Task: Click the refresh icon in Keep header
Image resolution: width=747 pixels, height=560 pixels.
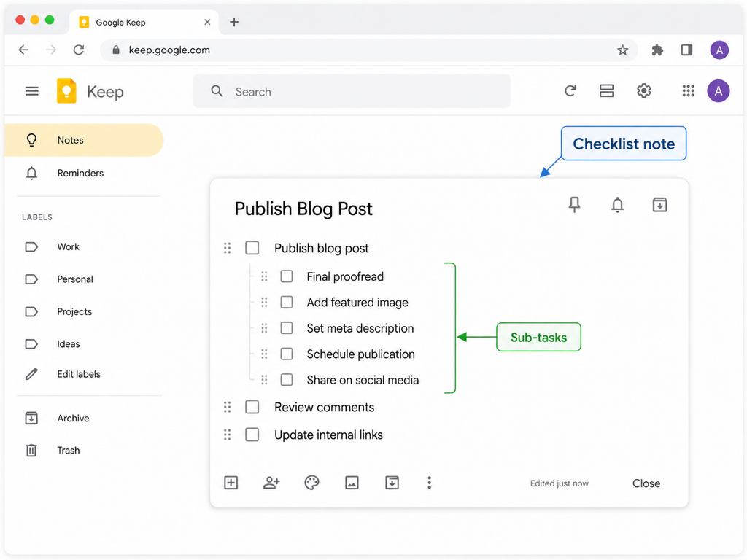Action: coord(570,90)
